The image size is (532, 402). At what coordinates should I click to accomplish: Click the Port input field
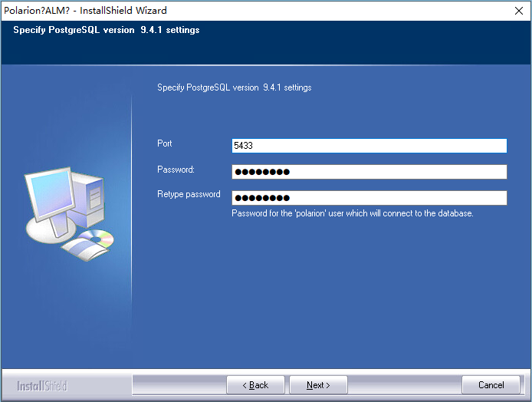(x=369, y=146)
